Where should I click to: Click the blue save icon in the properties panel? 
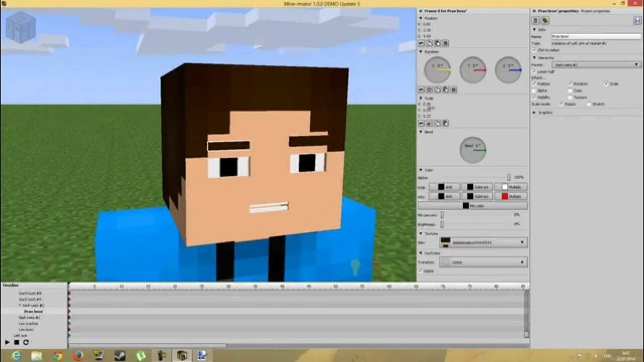pos(637,21)
